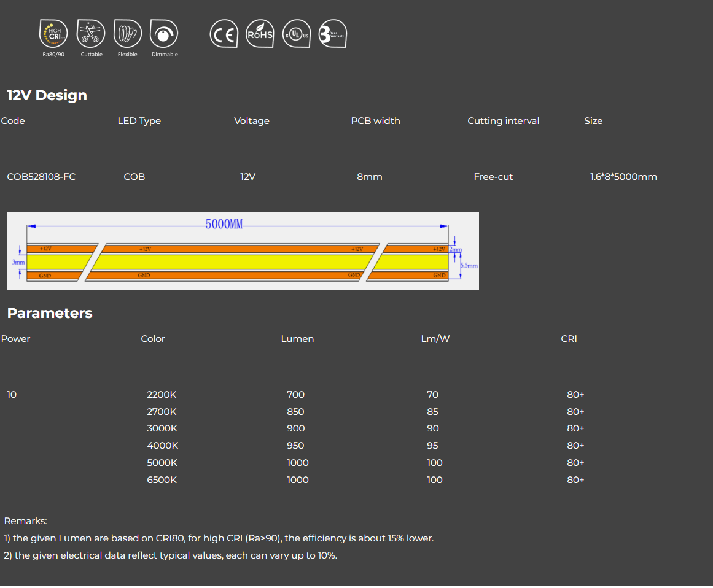Viewport: 713px width, 588px height.
Task: Open the Voltage column header dropdown
Action: pos(252,121)
